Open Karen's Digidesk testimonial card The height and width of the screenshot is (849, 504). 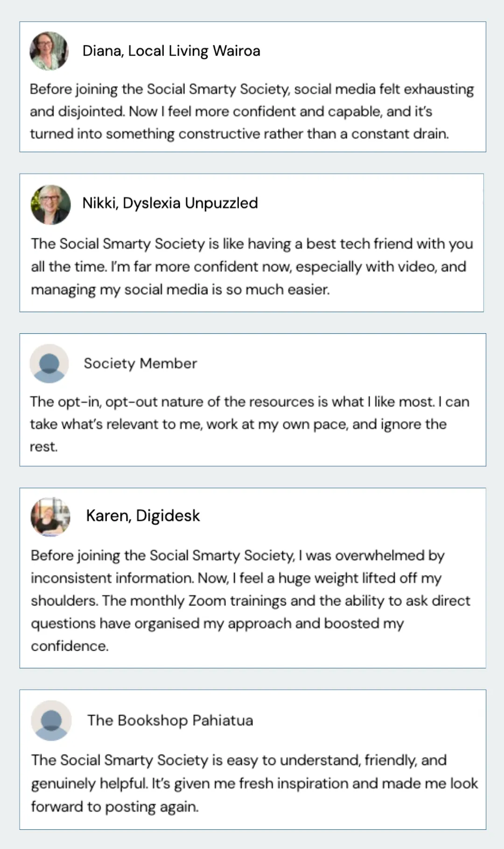[252, 578]
